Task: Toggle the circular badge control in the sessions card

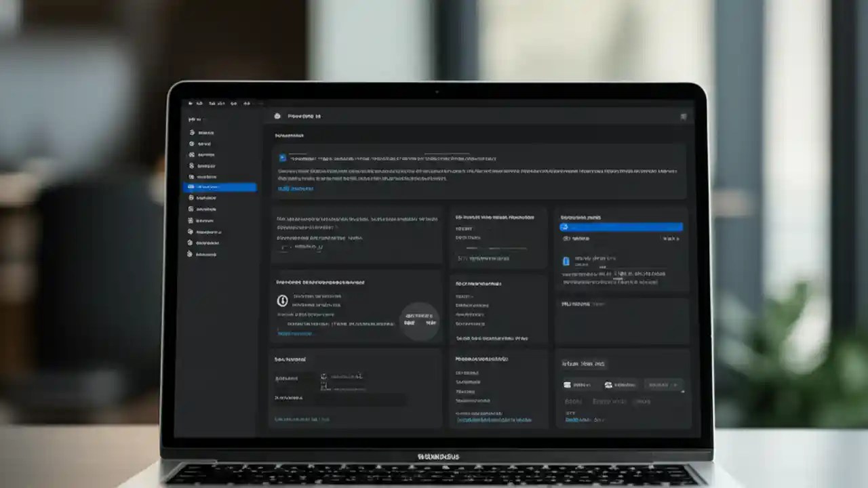Action: tap(419, 320)
